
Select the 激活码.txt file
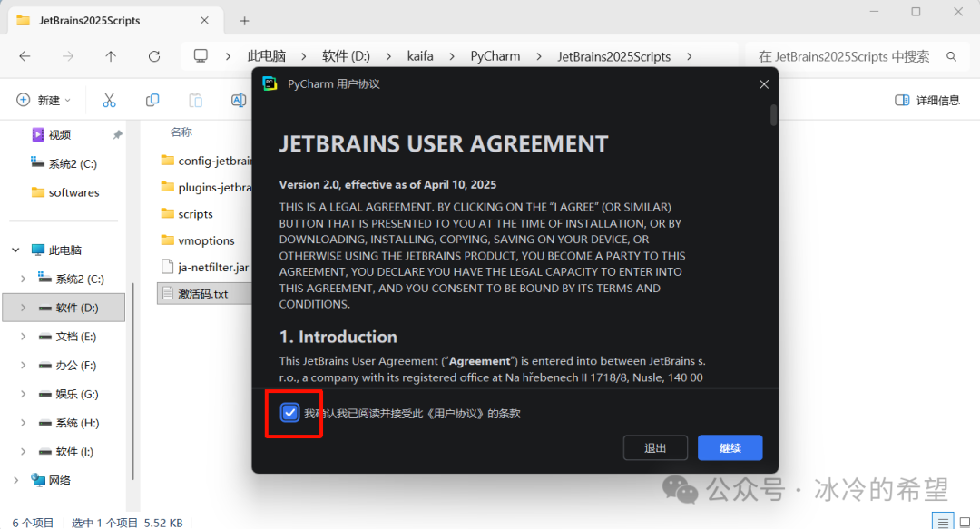coord(202,294)
